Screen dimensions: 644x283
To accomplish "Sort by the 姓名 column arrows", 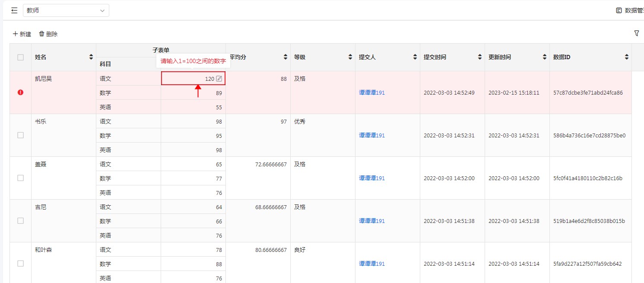I will [x=91, y=57].
